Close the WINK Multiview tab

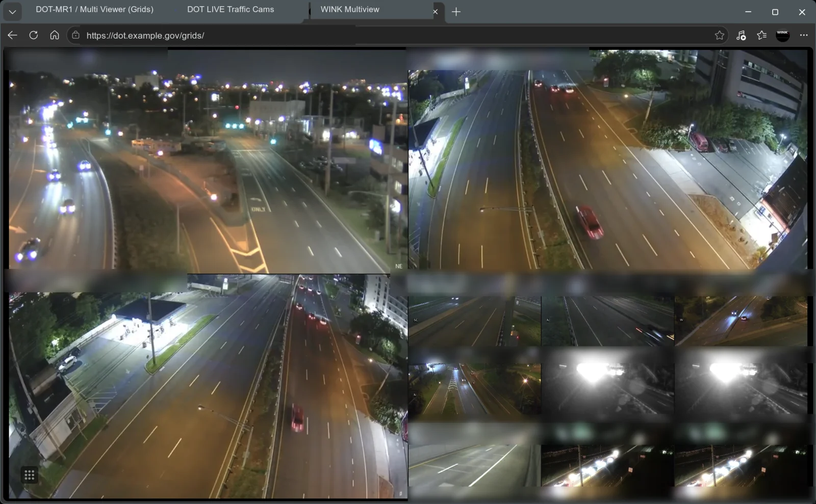[435, 12]
